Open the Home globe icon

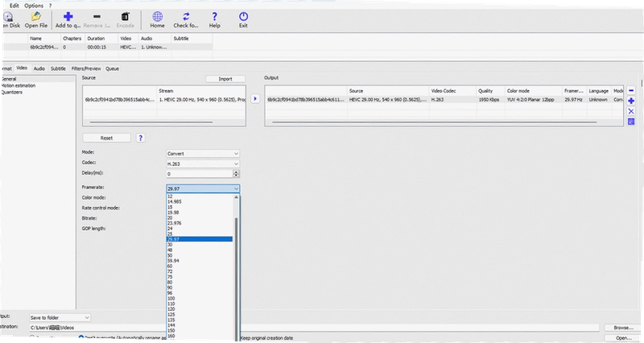tap(157, 19)
